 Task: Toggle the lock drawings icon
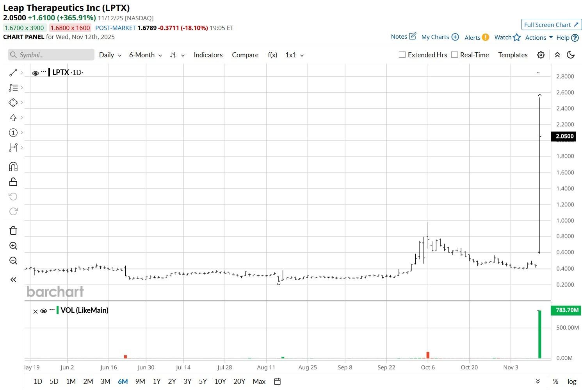click(13, 182)
